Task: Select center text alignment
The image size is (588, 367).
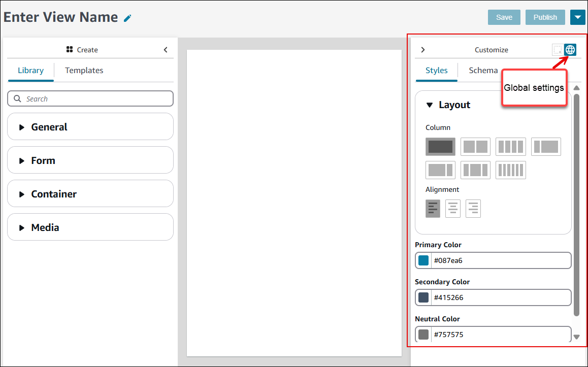Action: click(452, 208)
